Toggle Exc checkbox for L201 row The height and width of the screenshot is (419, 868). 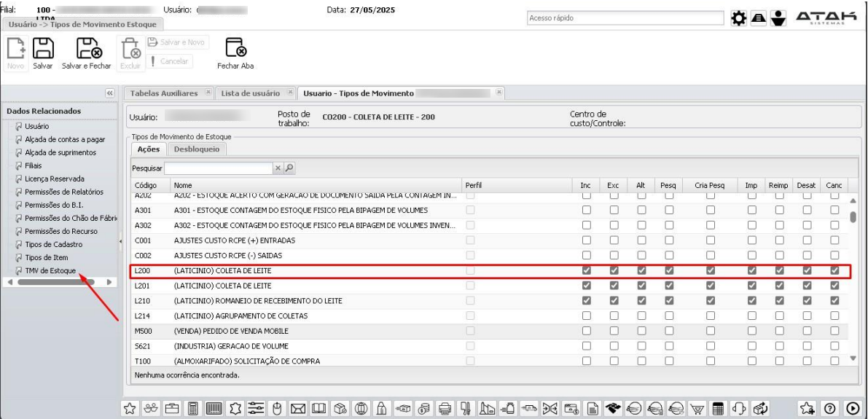[x=614, y=286]
